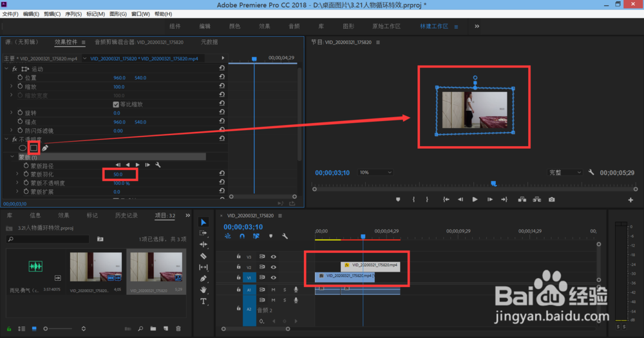Collapse the Mask (1) group
The height and width of the screenshot is (338, 644).
click(x=12, y=157)
